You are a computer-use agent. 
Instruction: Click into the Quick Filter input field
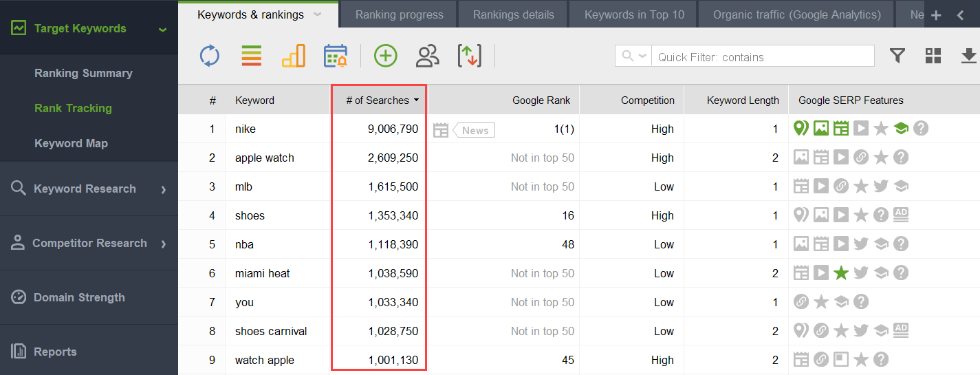[x=763, y=56]
